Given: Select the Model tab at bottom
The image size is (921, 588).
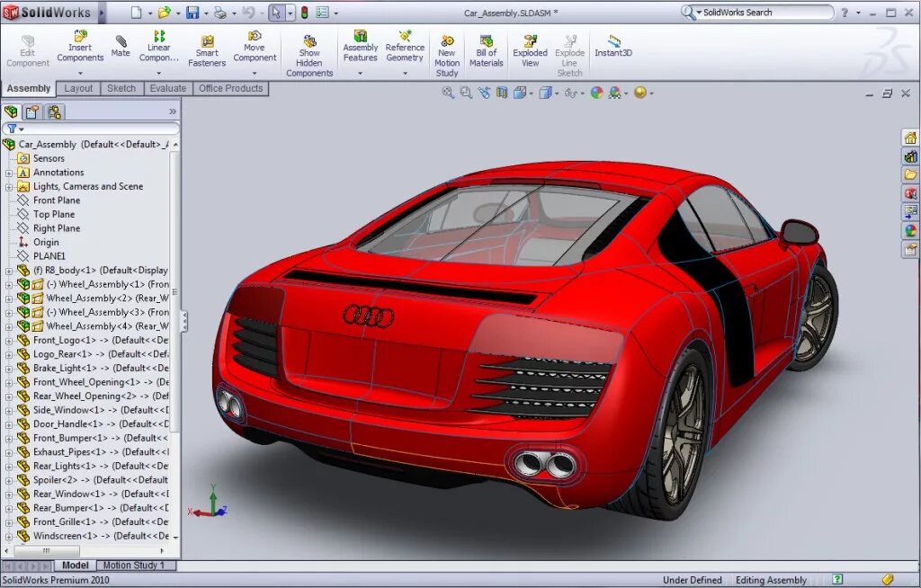Looking at the screenshot, I should 76,566.
